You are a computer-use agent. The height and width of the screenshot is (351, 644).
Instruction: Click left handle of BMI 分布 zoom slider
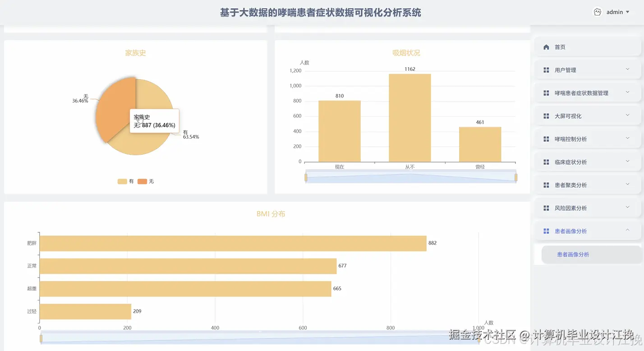41,338
